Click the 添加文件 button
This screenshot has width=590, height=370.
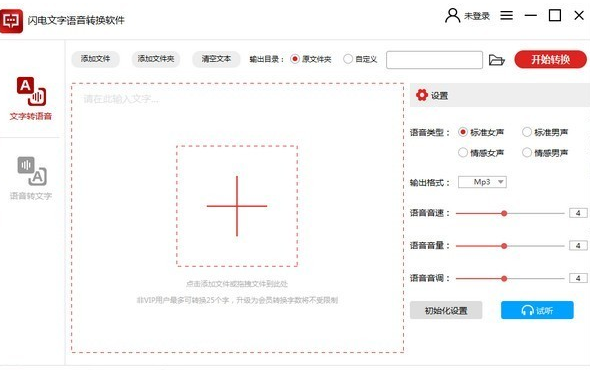pyautogui.click(x=96, y=59)
